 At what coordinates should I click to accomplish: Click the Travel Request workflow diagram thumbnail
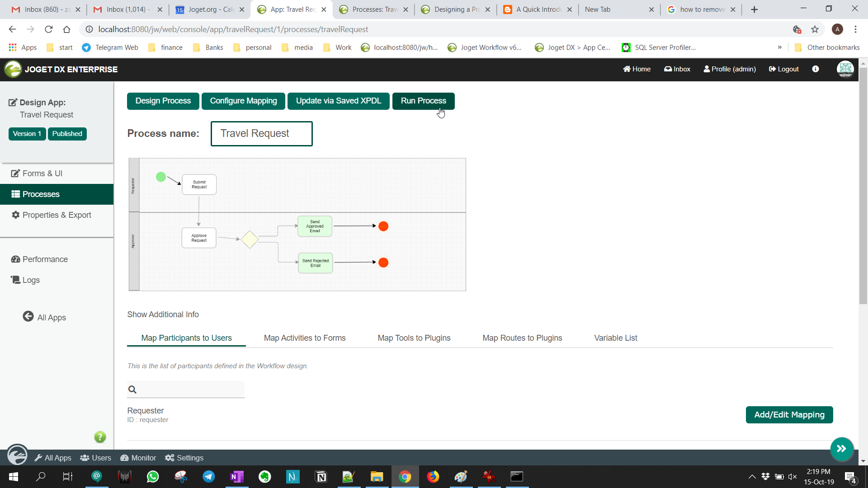pyautogui.click(x=297, y=225)
